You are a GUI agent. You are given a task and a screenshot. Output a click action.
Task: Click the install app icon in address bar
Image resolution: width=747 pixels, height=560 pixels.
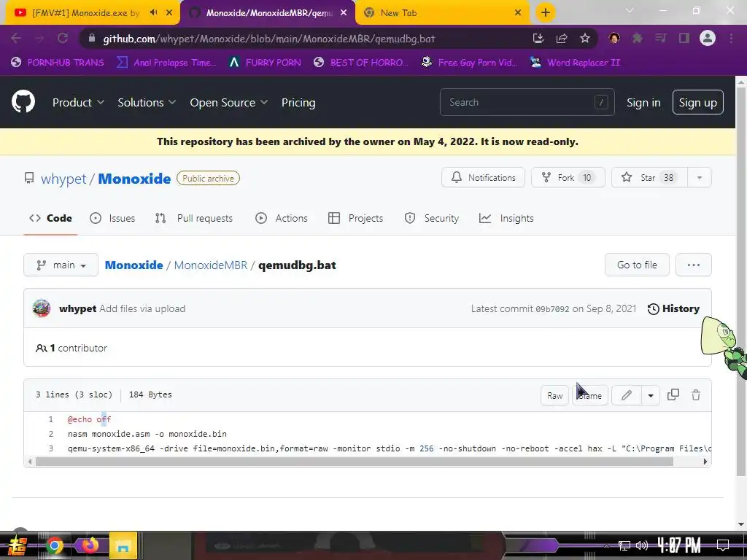point(538,39)
